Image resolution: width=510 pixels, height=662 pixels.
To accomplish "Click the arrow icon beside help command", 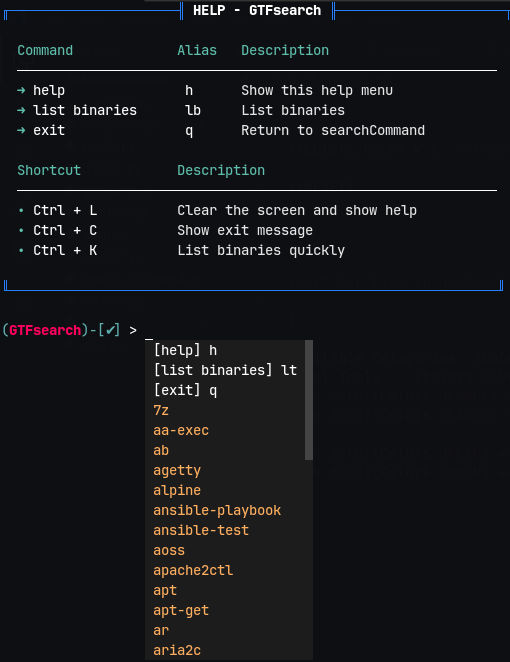I will [x=21, y=90].
